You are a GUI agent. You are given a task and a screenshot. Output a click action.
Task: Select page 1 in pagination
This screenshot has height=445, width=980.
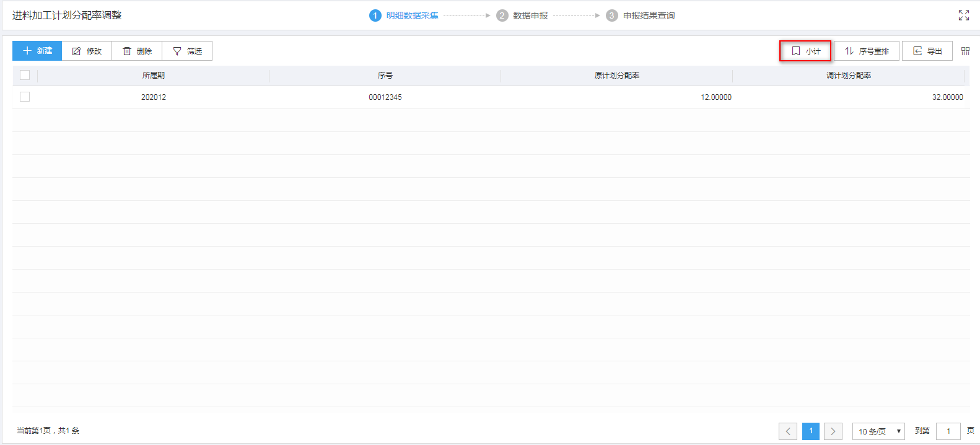click(811, 431)
